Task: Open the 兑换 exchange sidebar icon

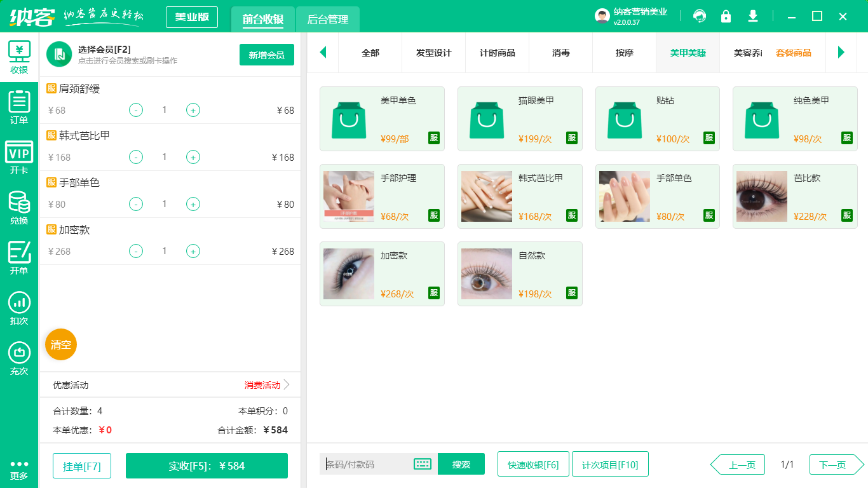Action: coord(19,208)
